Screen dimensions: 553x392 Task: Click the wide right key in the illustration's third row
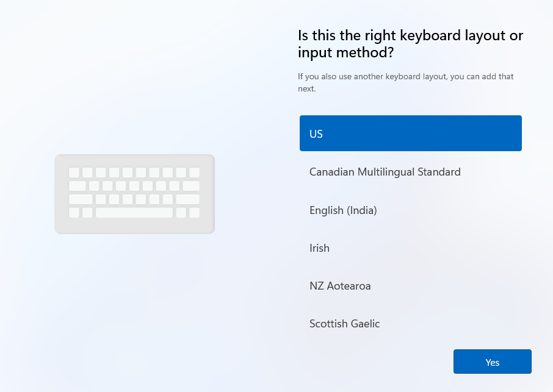tap(188, 199)
